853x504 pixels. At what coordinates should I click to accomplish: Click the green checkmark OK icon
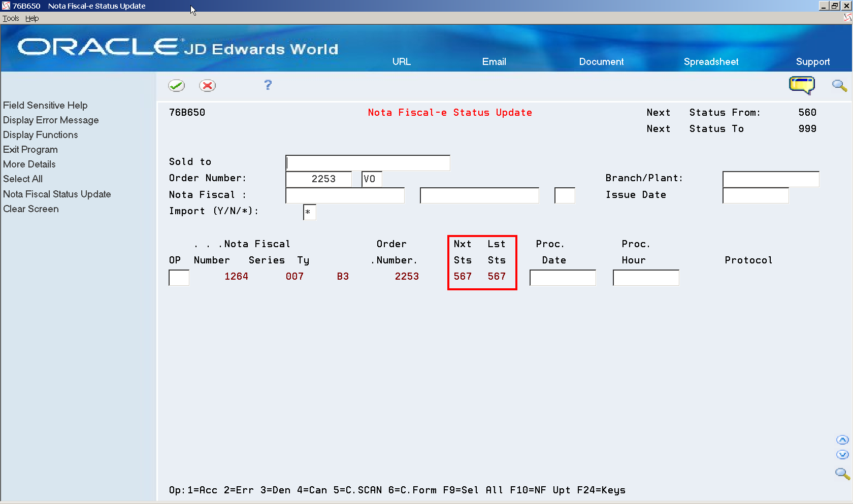177,85
